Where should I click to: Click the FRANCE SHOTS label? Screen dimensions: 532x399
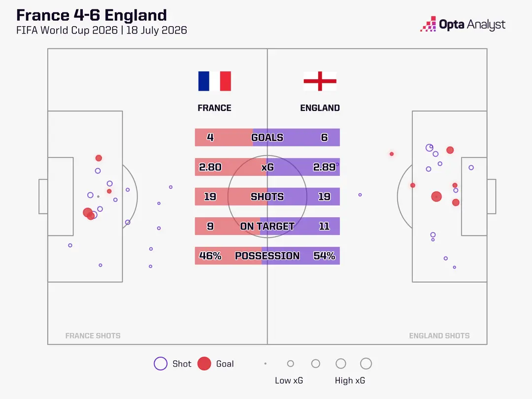coord(93,335)
